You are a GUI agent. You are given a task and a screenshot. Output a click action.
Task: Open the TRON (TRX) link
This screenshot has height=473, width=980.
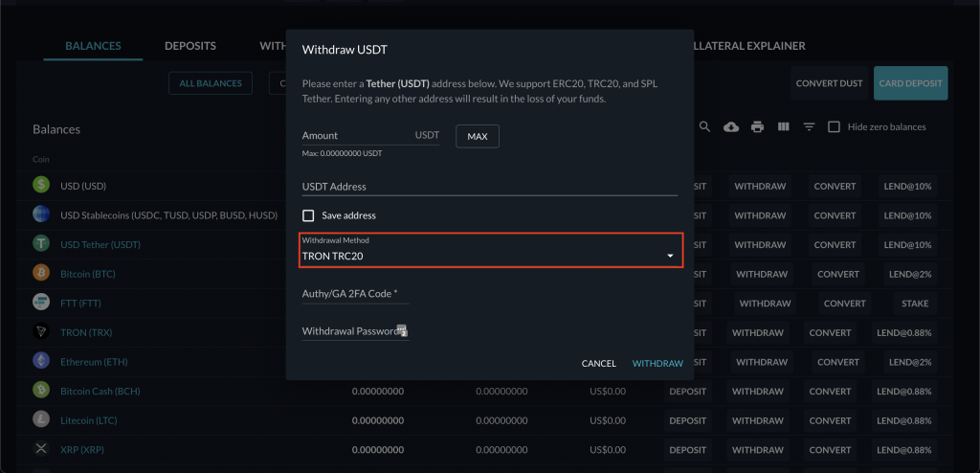86,333
